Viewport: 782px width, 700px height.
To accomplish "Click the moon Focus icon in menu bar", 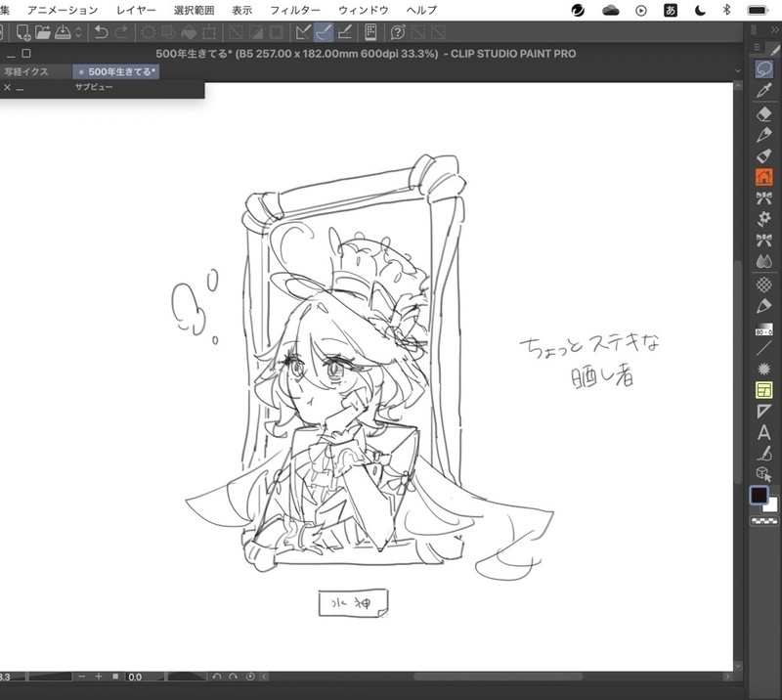I will click(700, 10).
